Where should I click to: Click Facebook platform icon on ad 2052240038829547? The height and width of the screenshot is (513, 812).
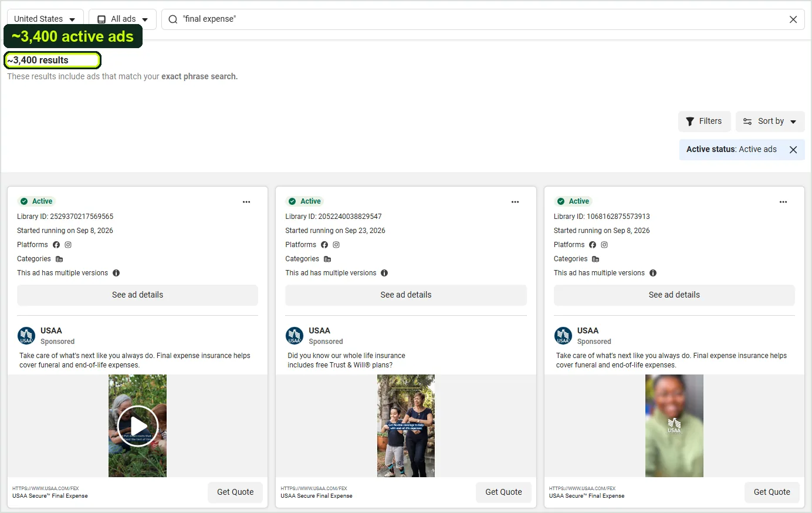324,245
